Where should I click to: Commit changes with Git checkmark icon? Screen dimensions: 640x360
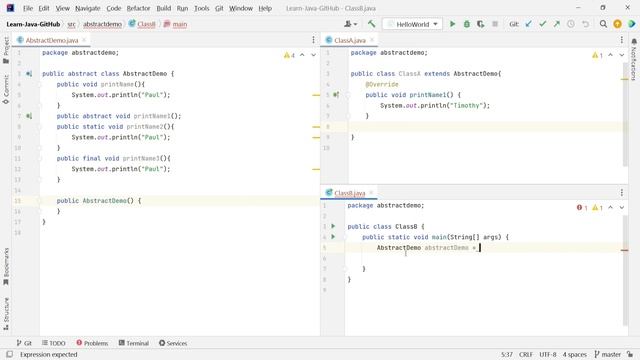click(542, 24)
